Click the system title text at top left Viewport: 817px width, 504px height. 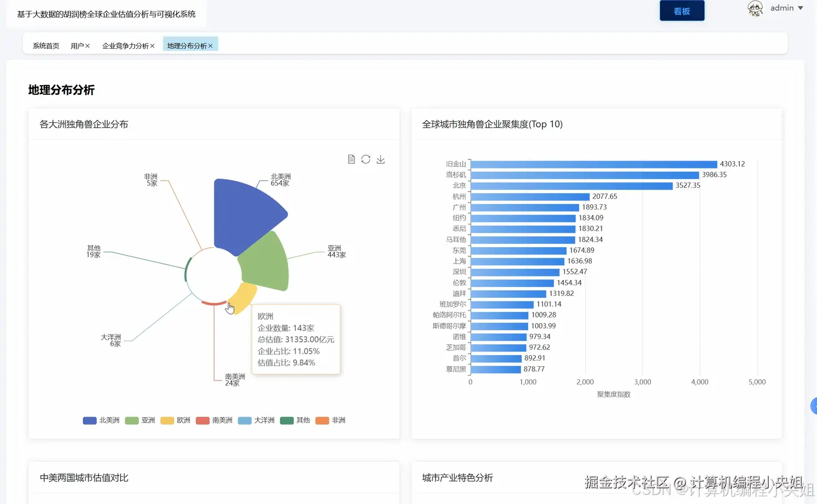106,14
